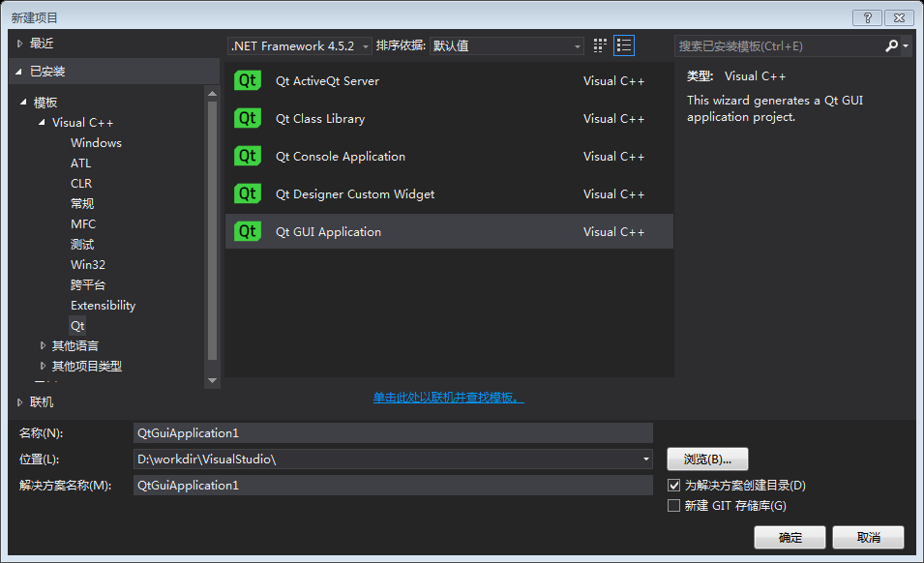Close the new project dialog
Viewport: 924px width, 563px height.
pos(899,17)
